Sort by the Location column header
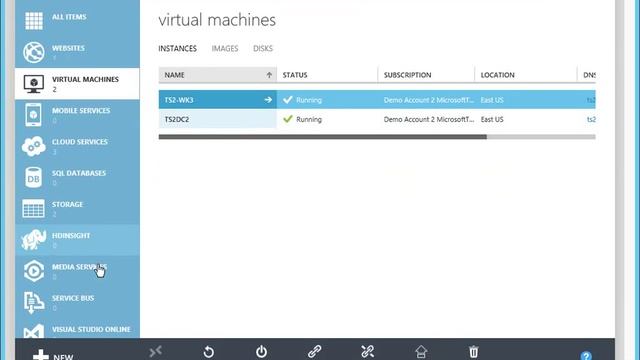Image resolution: width=640 pixels, height=360 pixels. tap(526, 75)
